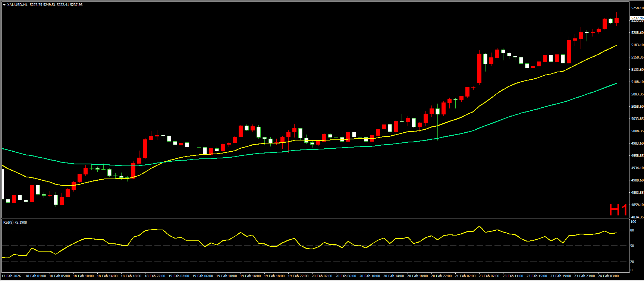The width and height of the screenshot is (644, 281).
Task: Click the triangle arrow beside XAUUSD,H1
Action: 4,5
